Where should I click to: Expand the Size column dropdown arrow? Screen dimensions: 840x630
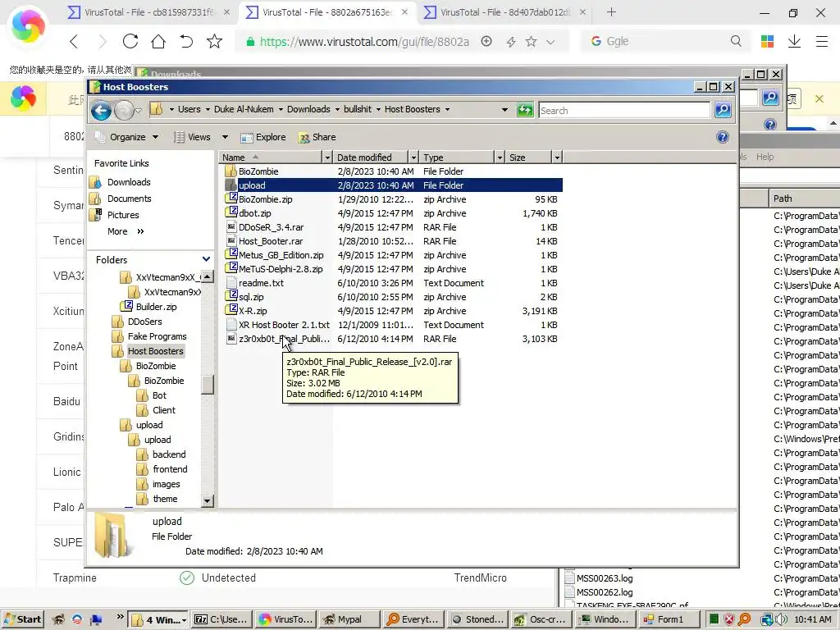click(x=557, y=157)
